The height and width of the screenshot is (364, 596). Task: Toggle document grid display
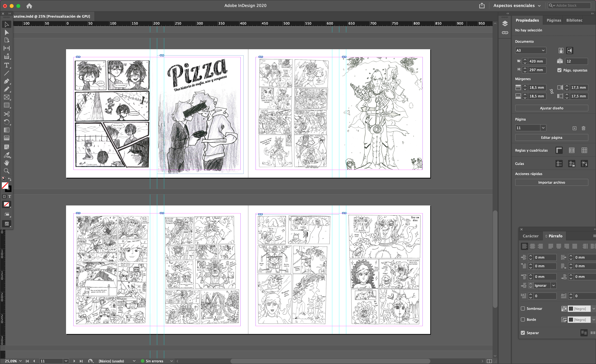click(584, 150)
